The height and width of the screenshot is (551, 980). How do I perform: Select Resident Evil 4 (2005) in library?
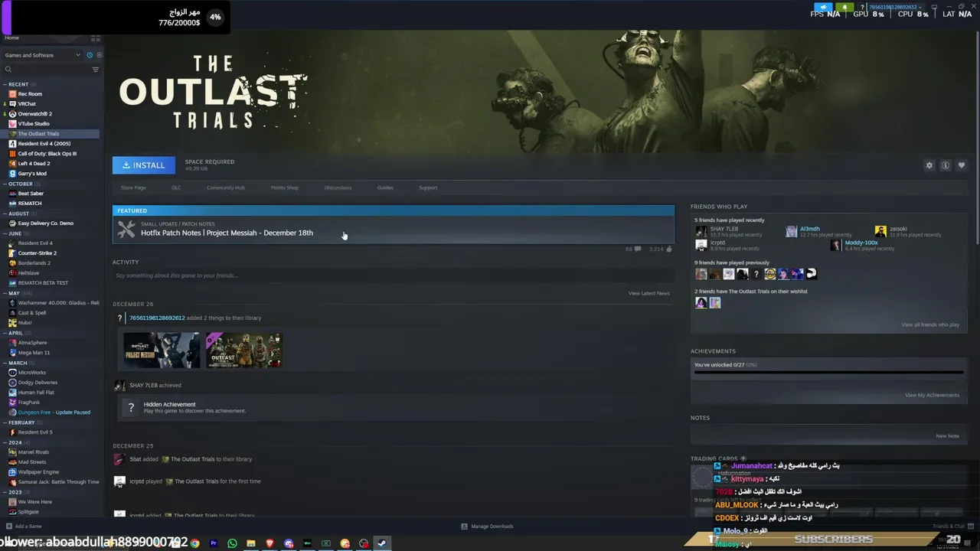click(x=44, y=144)
